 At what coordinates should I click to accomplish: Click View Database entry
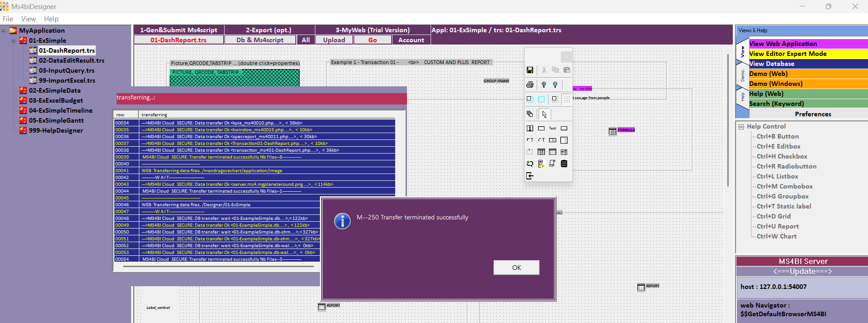pos(808,64)
